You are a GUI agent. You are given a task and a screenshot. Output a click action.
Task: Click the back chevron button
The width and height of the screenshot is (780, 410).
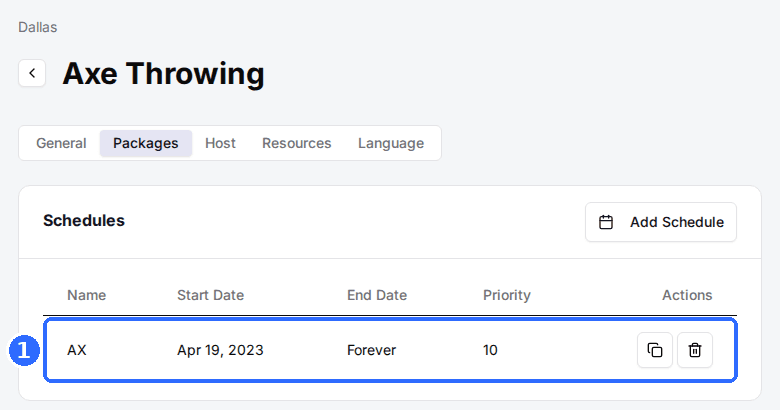pos(32,73)
